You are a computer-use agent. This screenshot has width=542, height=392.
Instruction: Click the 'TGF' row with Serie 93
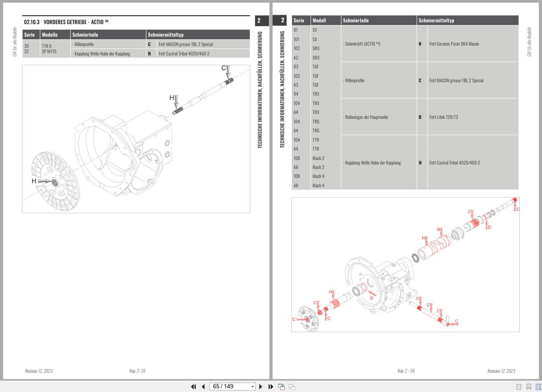click(x=315, y=67)
